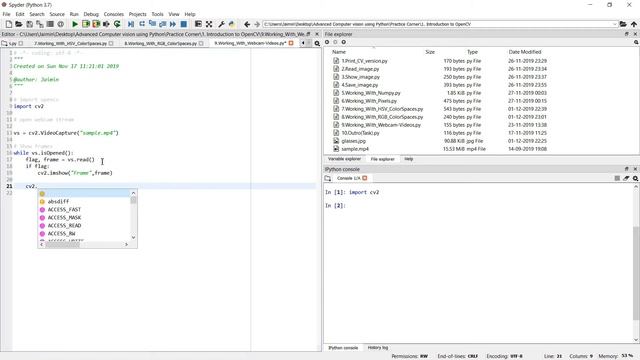Browse a working directory folder icon
The image size is (640, 360).
point(623,24)
